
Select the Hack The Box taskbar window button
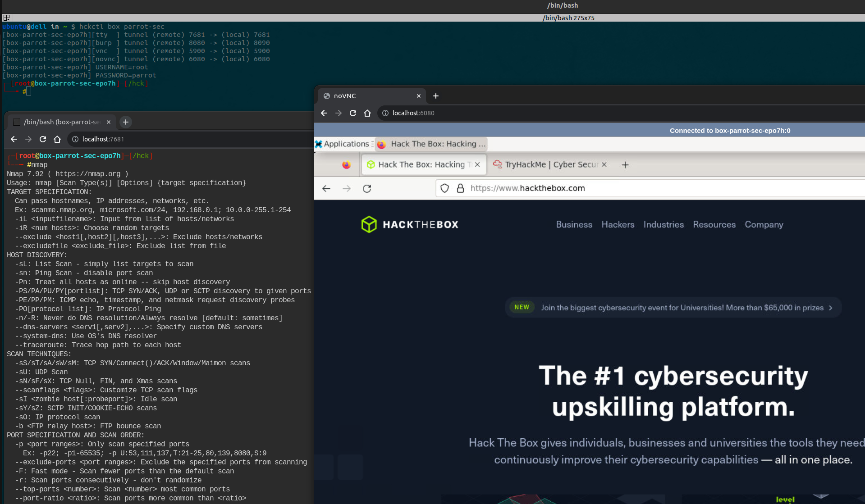tap(431, 144)
